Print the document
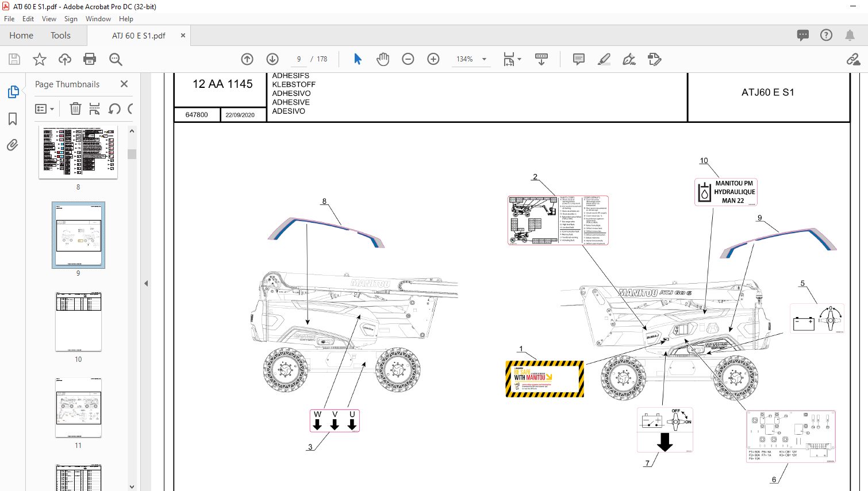 click(x=90, y=59)
